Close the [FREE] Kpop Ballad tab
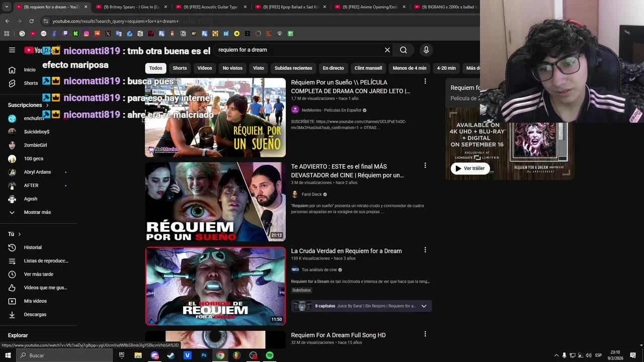 [x=325, y=7]
